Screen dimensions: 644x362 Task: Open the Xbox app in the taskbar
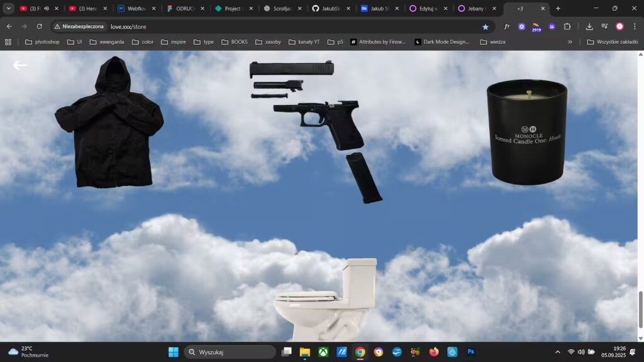coord(323,352)
